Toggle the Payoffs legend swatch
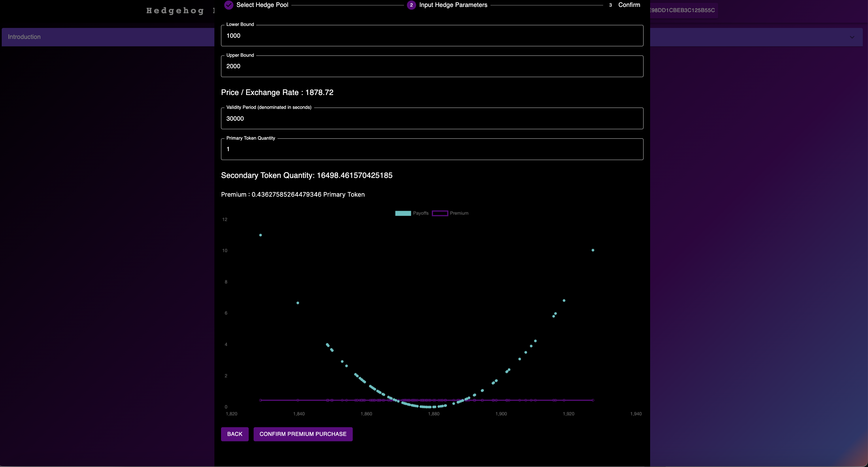868x467 pixels. click(403, 213)
